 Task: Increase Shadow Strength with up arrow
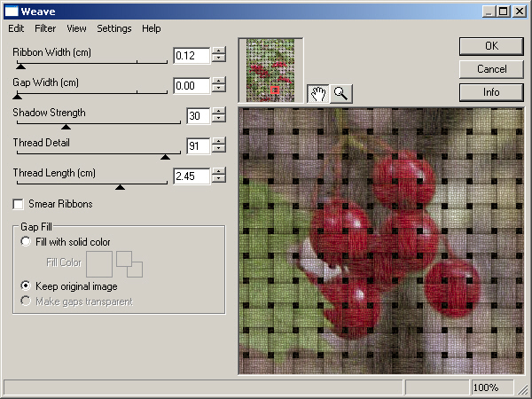pos(219,112)
